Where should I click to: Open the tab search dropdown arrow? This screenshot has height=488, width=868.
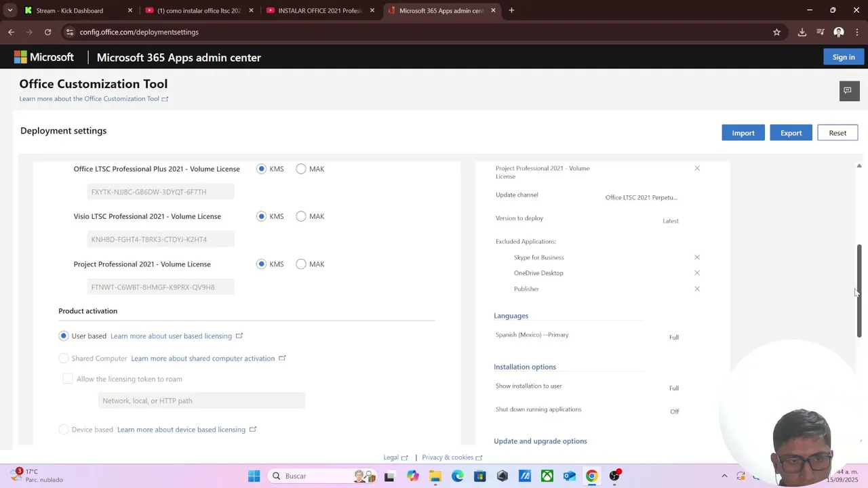[9, 10]
